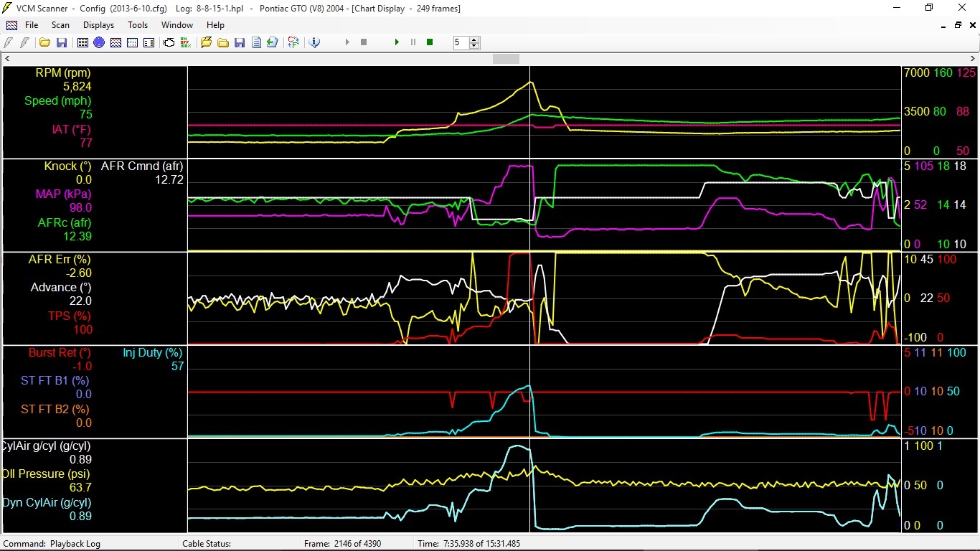Show the Histogram Display grid icon
This screenshot has height=551, width=980.
point(132,42)
